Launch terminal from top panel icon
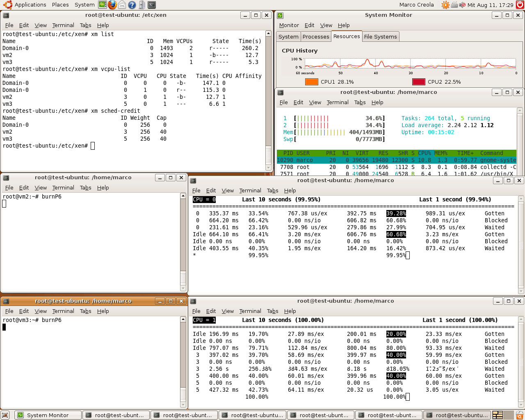The height and width of the screenshot is (420, 525). (x=152, y=5)
